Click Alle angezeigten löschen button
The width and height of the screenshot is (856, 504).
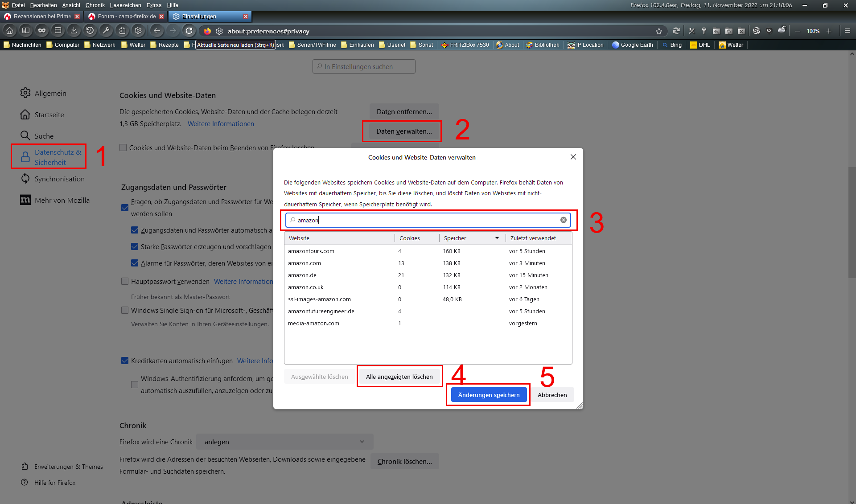(x=399, y=377)
